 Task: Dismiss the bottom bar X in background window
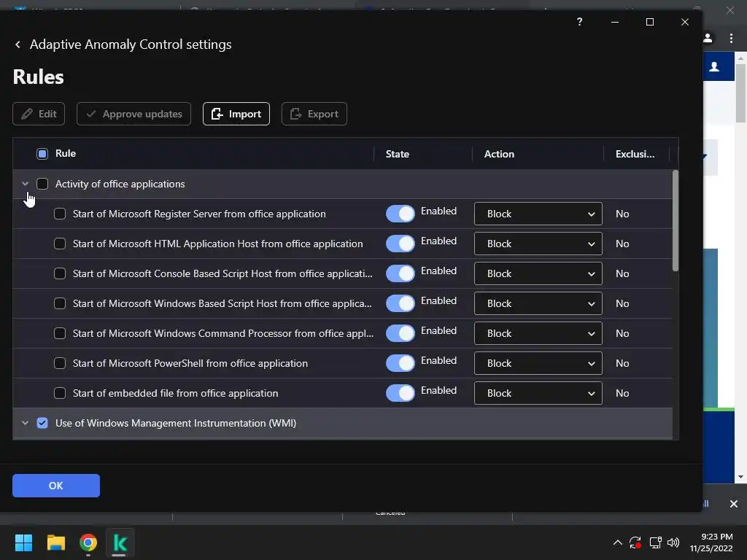pos(734,504)
